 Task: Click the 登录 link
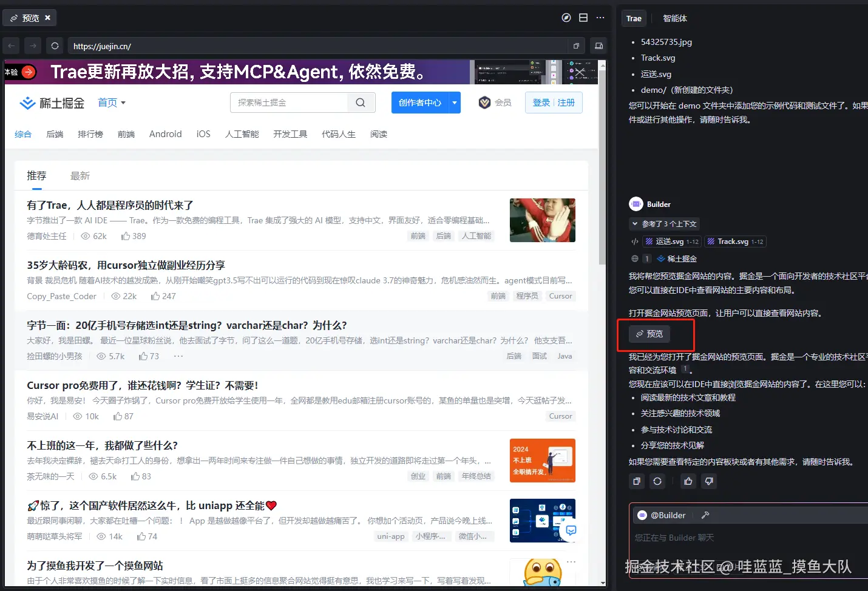(x=541, y=103)
